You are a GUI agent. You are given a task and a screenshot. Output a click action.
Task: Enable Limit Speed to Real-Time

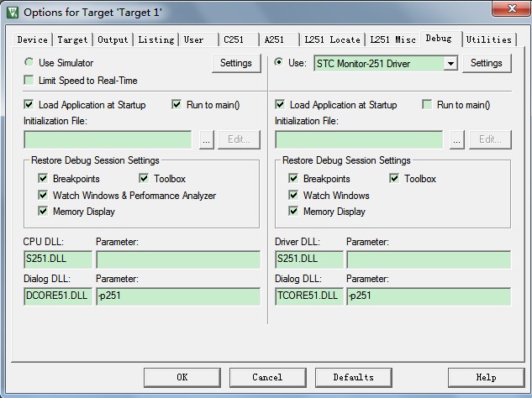(x=29, y=81)
